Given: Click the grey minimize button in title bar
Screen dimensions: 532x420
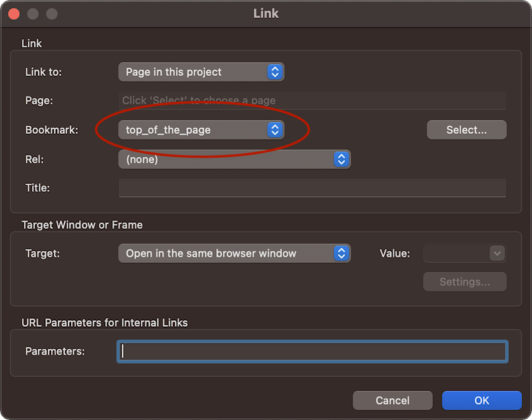Looking at the screenshot, I should 33,13.
